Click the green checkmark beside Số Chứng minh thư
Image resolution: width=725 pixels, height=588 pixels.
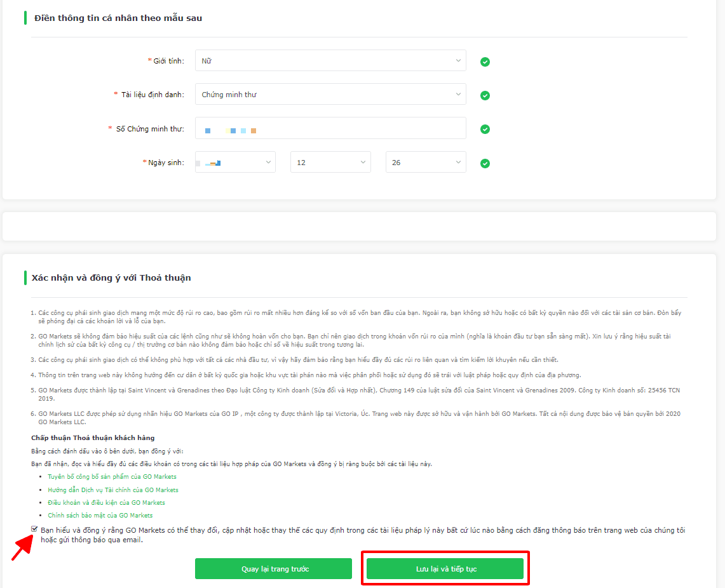485,130
